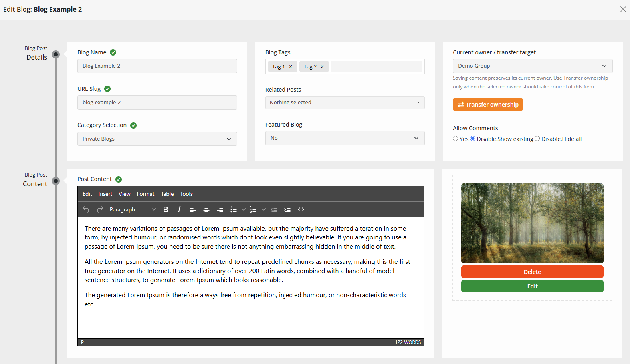Decrease paragraph indent
The image size is (630, 364).
[x=274, y=209]
